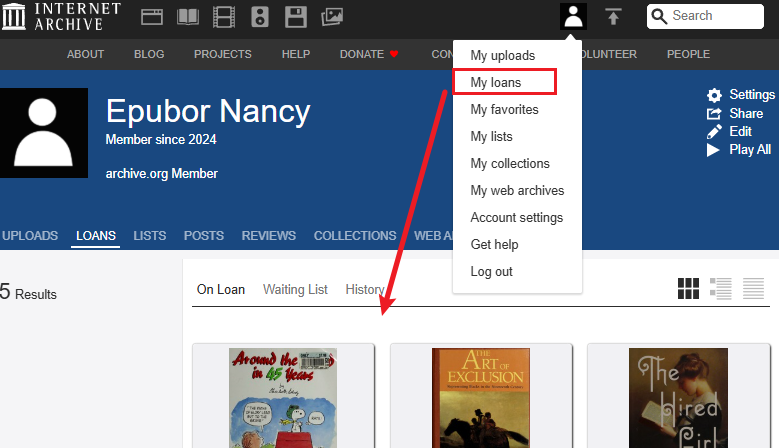Click the Play All triangle
Screen dimensions: 779x448
pos(713,150)
